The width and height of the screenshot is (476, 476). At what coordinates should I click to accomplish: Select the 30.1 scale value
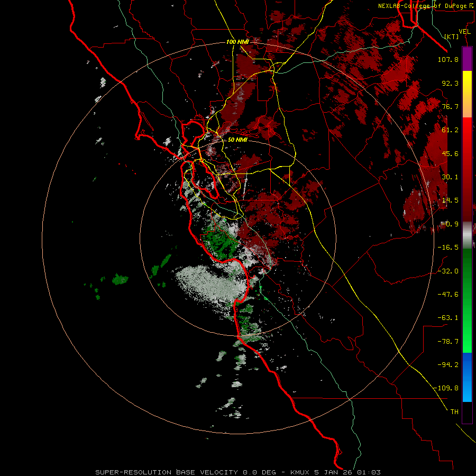coord(450,177)
